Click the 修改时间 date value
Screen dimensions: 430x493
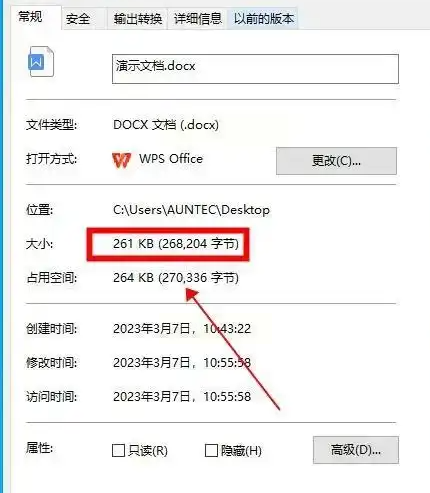pyautogui.click(x=182, y=363)
